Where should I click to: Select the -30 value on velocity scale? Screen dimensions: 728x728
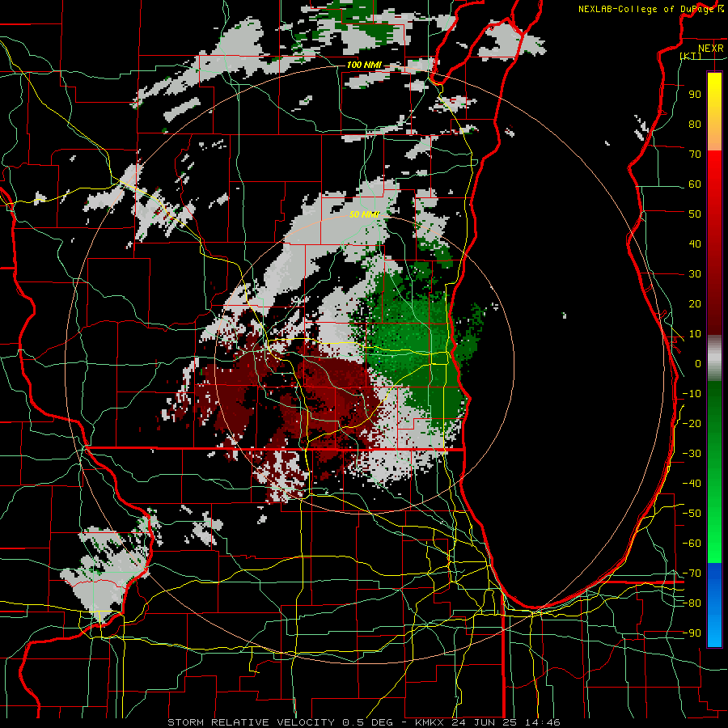tap(692, 454)
